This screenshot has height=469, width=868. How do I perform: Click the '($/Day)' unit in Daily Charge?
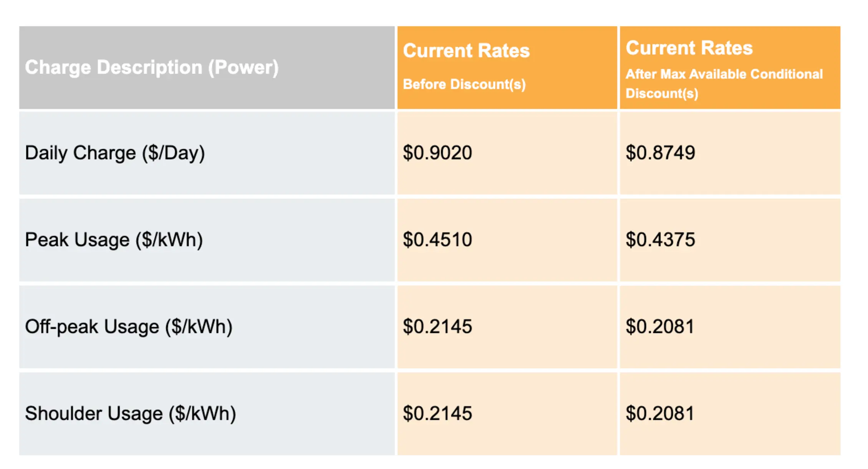point(173,153)
